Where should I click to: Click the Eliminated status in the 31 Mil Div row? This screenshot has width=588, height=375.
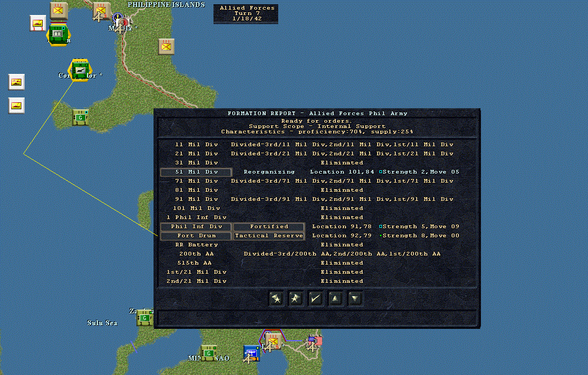(x=342, y=163)
